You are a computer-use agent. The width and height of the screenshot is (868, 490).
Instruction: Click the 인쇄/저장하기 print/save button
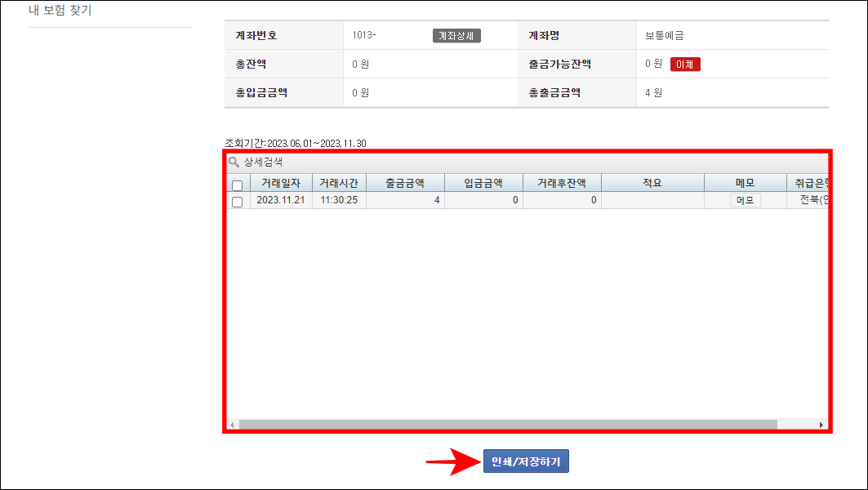point(527,461)
